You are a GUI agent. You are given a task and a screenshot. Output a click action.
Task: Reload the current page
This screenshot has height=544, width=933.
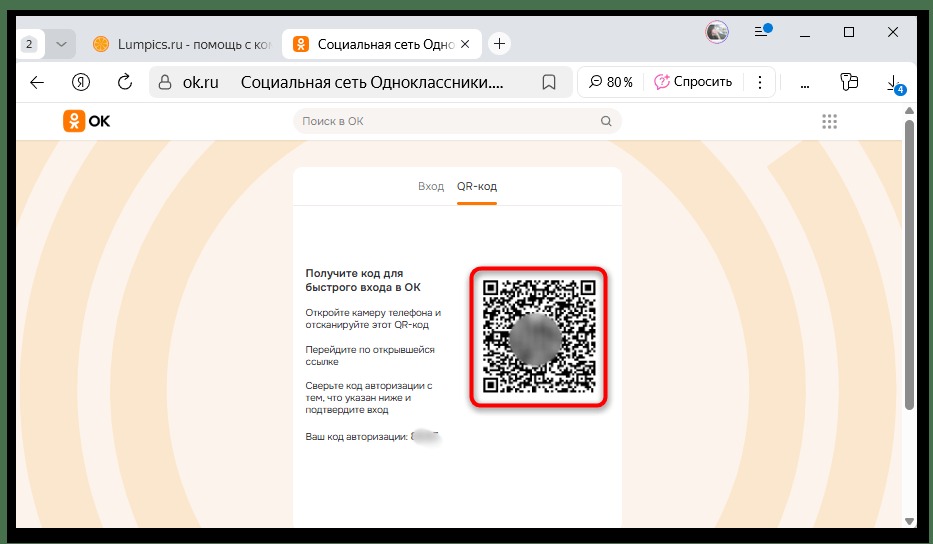[124, 82]
